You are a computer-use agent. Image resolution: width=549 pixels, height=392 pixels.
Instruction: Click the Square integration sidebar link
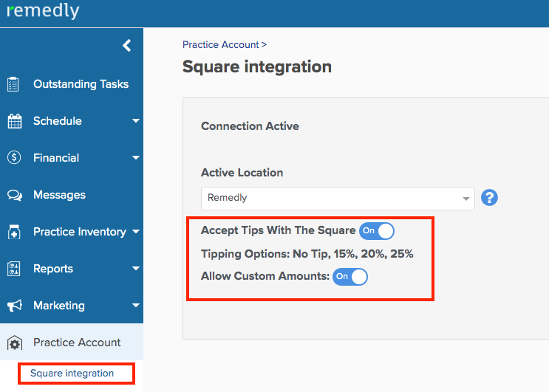[x=72, y=374]
